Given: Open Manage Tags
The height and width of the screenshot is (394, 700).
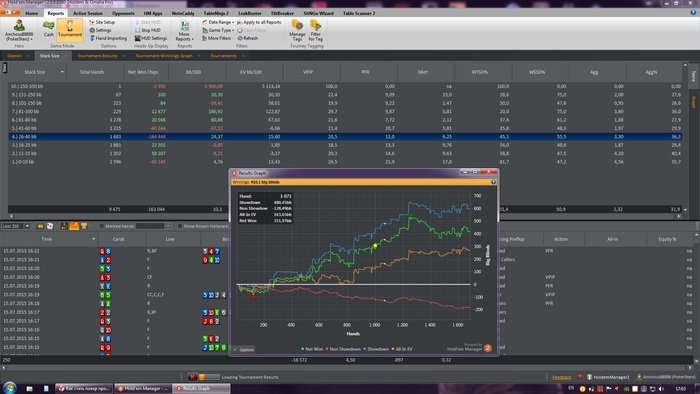Looking at the screenshot, I should [297, 31].
